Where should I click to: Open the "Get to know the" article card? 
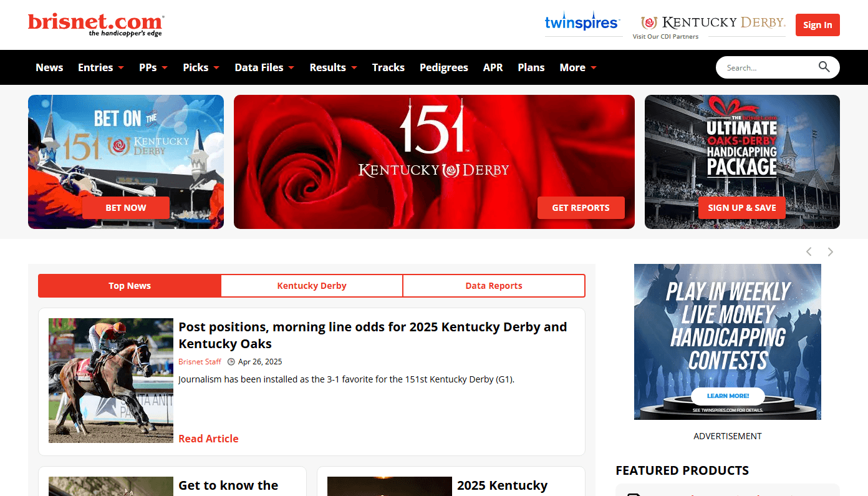(172, 482)
